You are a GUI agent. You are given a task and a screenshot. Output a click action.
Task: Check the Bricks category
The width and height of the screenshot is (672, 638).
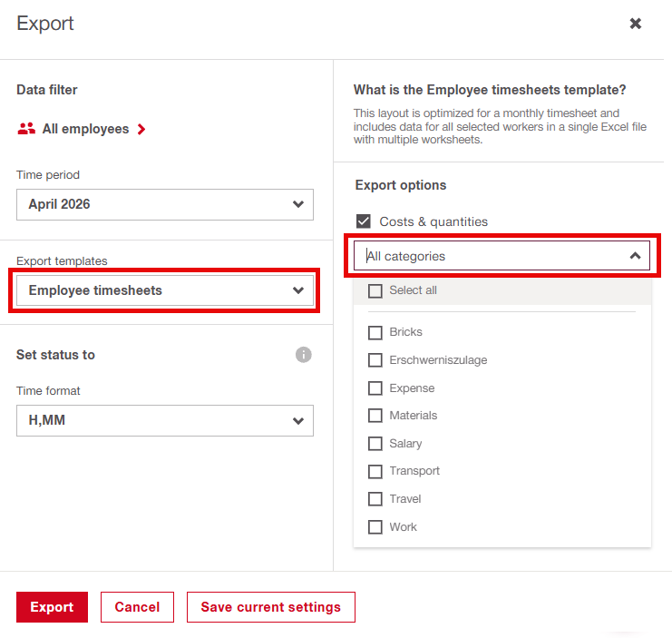pyautogui.click(x=375, y=332)
